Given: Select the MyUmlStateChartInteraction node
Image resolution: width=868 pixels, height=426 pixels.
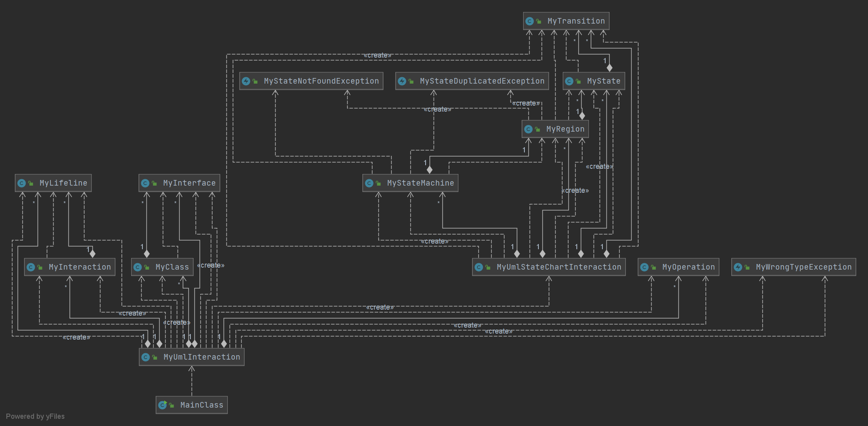Looking at the screenshot, I should (x=549, y=267).
